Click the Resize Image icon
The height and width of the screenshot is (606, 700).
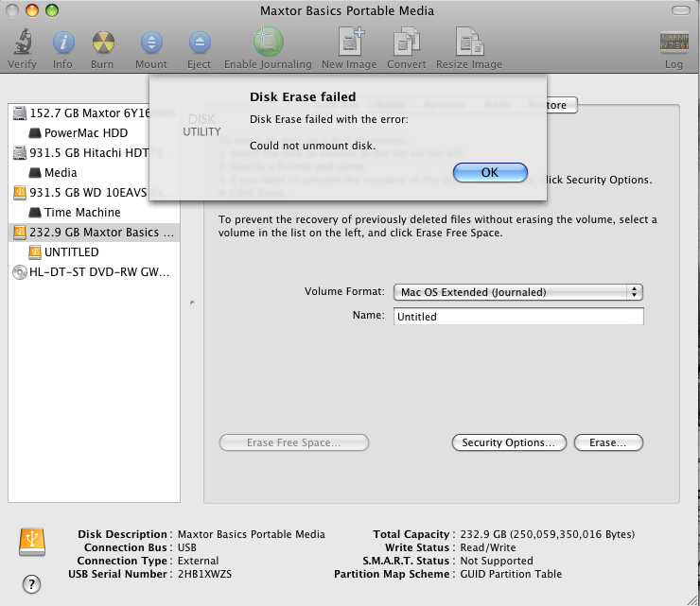(x=469, y=42)
